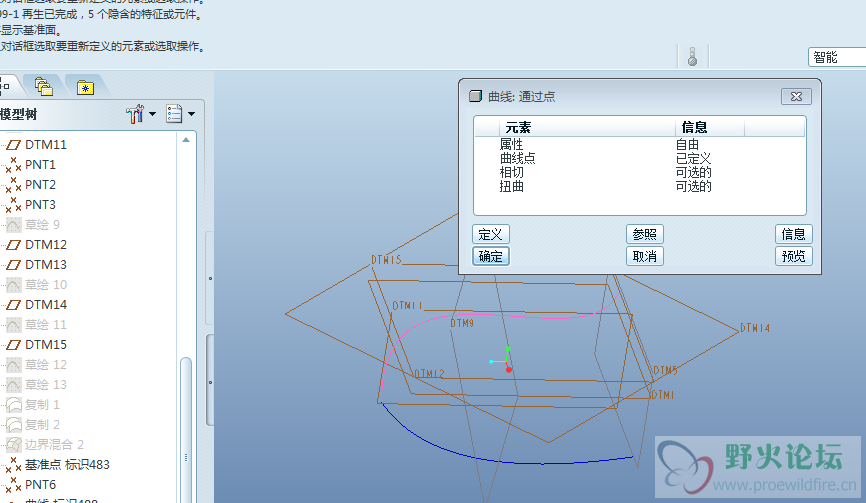Click the 参照 button
Image resolution: width=866 pixels, height=503 pixels.
[645, 234]
